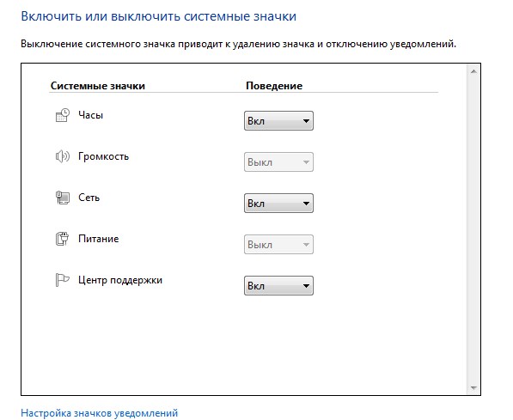Open the Центр поддержки behavior dropdown
This screenshot has width=513, height=420.
click(x=278, y=285)
